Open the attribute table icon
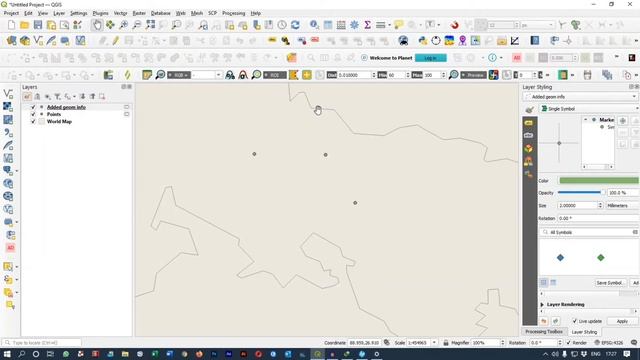This screenshot has width=640, height=360. click(x=328, y=25)
